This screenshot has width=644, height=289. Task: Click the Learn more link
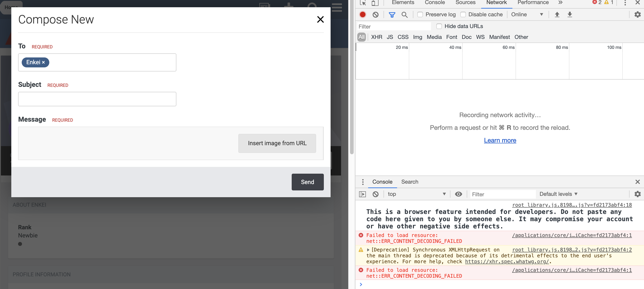[500, 140]
